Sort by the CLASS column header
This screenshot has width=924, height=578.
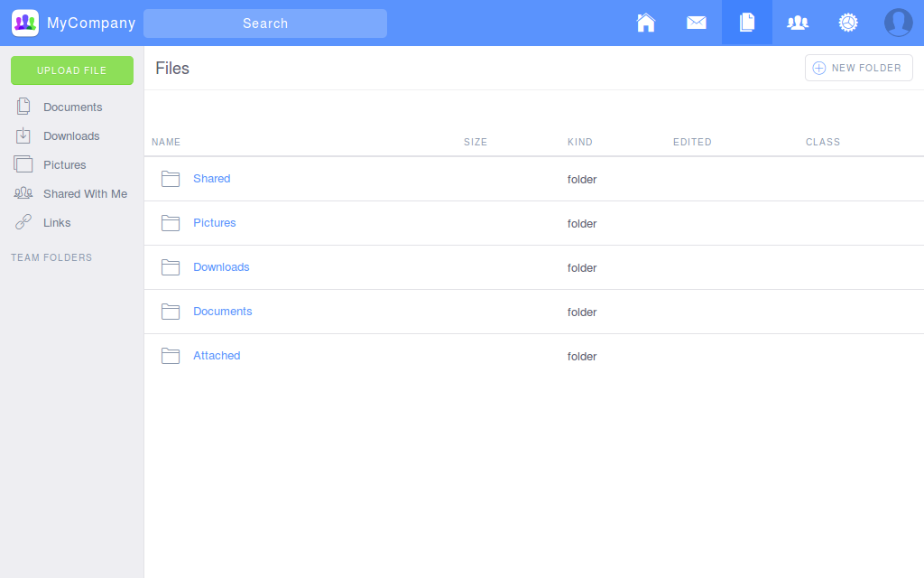(823, 142)
